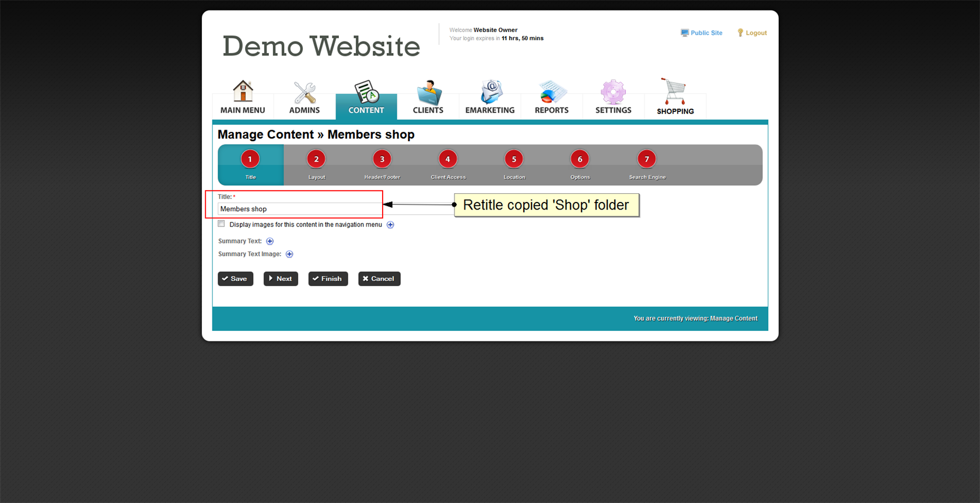Image resolution: width=980 pixels, height=503 pixels.
Task: Go to step 2 Layout
Action: pyautogui.click(x=316, y=159)
